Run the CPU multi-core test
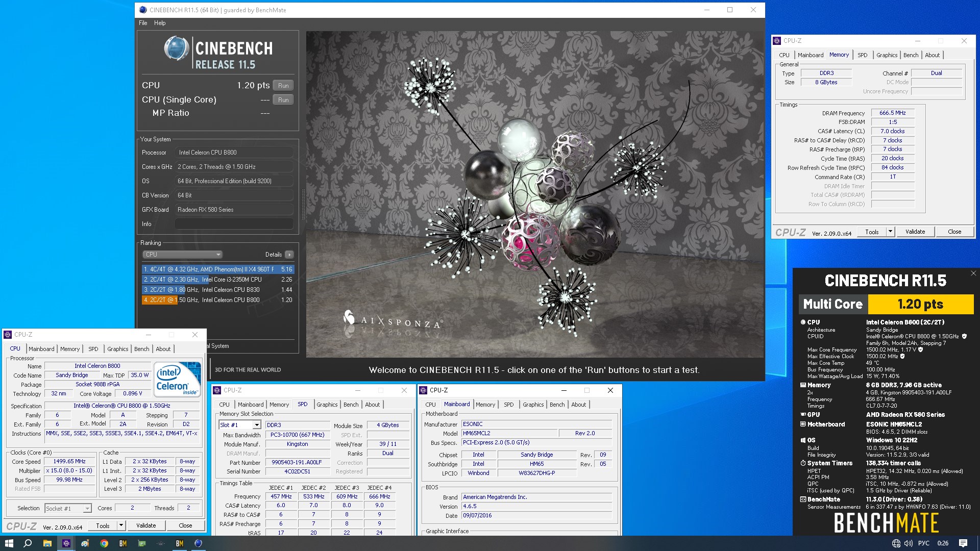This screenshot has width=980, height=551. click(x=283, y=86)
